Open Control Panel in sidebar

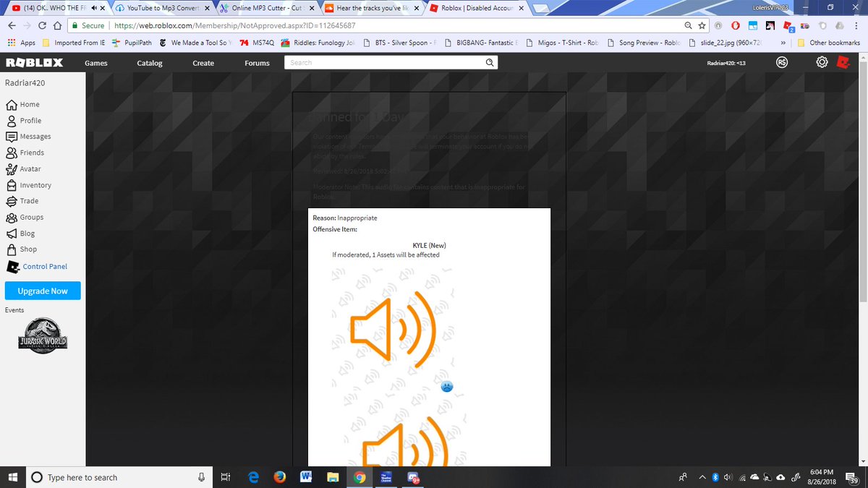point(37,267)
